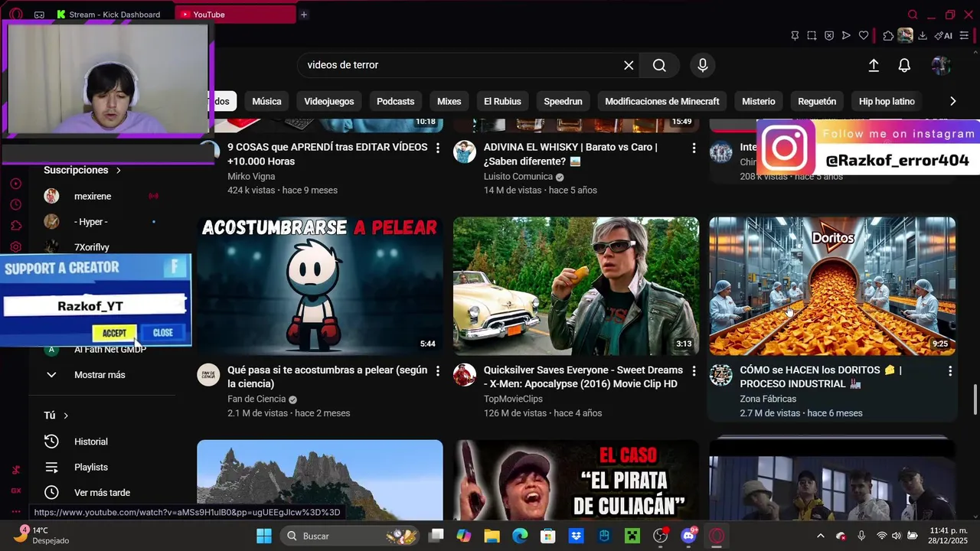Image resolution: width=980 pixels, height=551 pixels.
Task: Click Opera's pin icon in the toolbar
Action: [795, 35]
